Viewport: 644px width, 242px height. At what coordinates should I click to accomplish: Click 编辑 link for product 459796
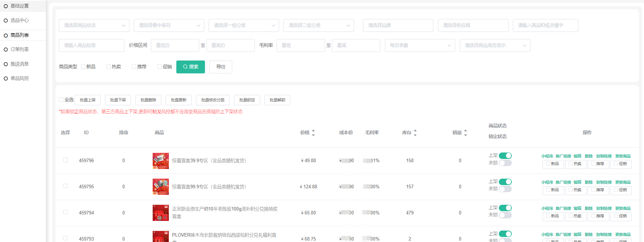(x=577, y=156)
